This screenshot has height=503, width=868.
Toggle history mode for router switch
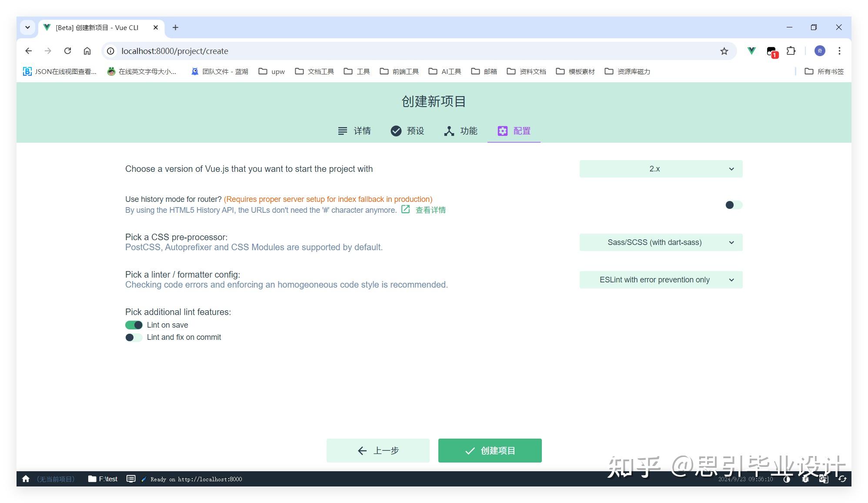(x=733, y=205)
